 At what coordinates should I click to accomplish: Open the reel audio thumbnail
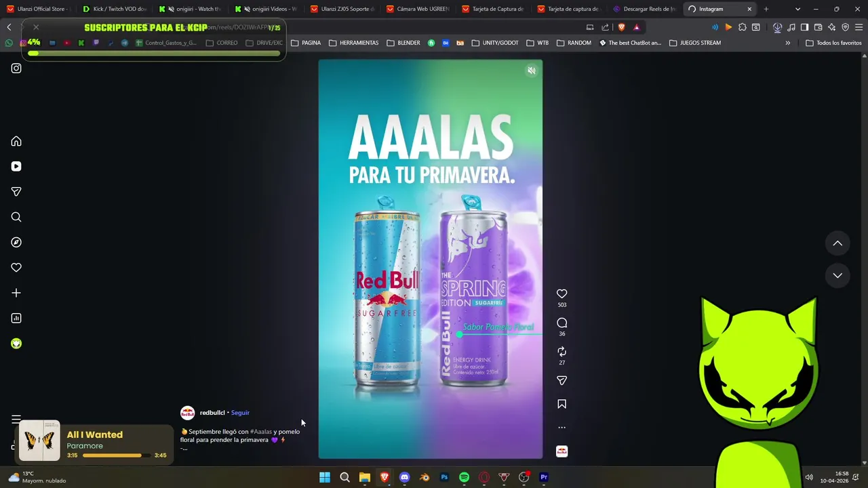point(561,451)
